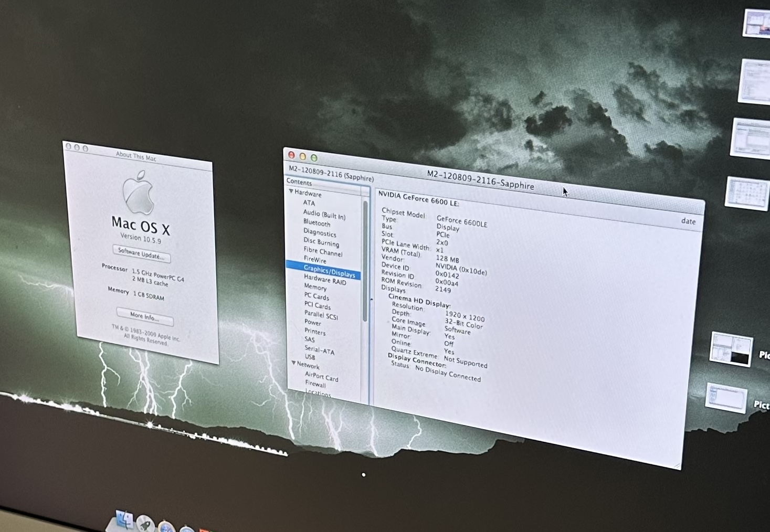Click the Contents list scrollbar
770x532 pixels.
(365, 262)
